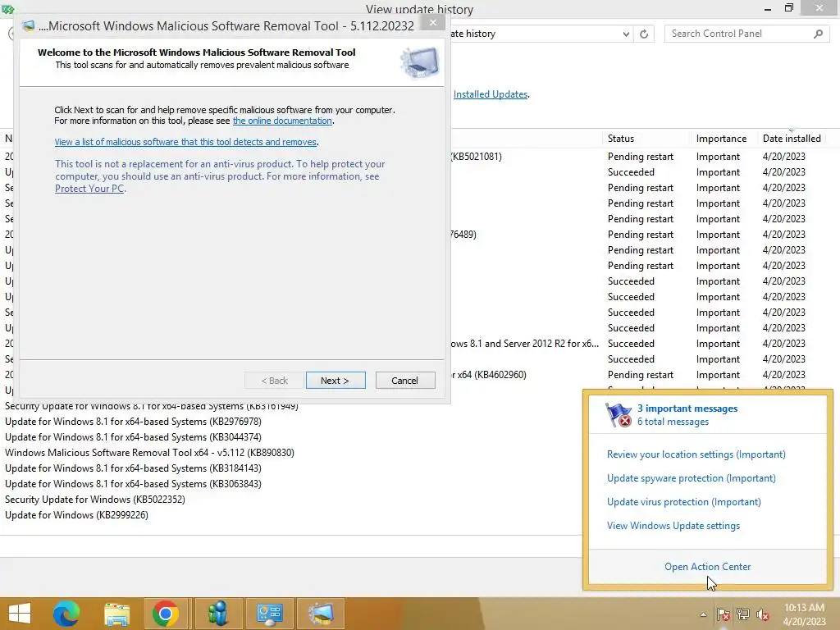Select Malicious Software Removal Tool taskbar icon
This screenshot has width=840, height=630.
[x=321, y=614]
